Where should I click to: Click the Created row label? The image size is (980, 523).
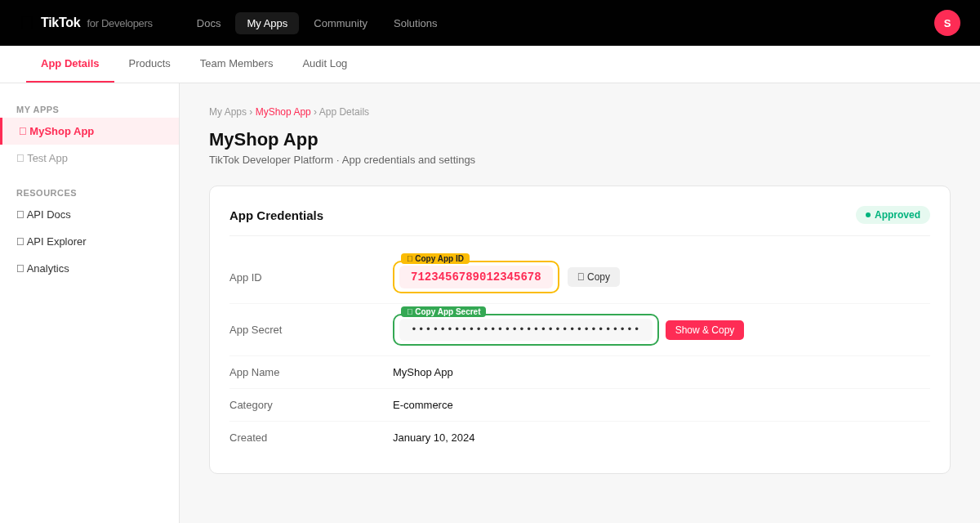(x=248, y=438)
